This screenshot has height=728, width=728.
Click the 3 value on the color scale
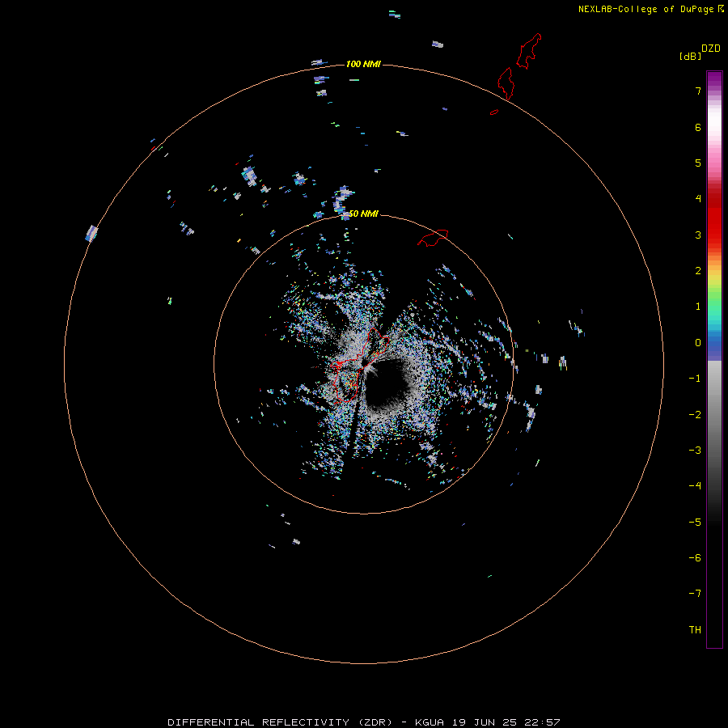click(x=698, y=235)
